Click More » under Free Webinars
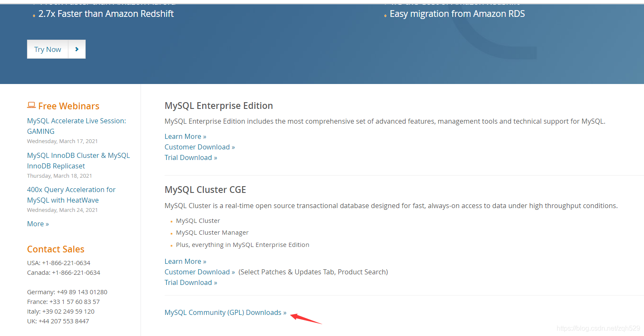Viewport: 644px width, 336px height. (x=38, y=224)
